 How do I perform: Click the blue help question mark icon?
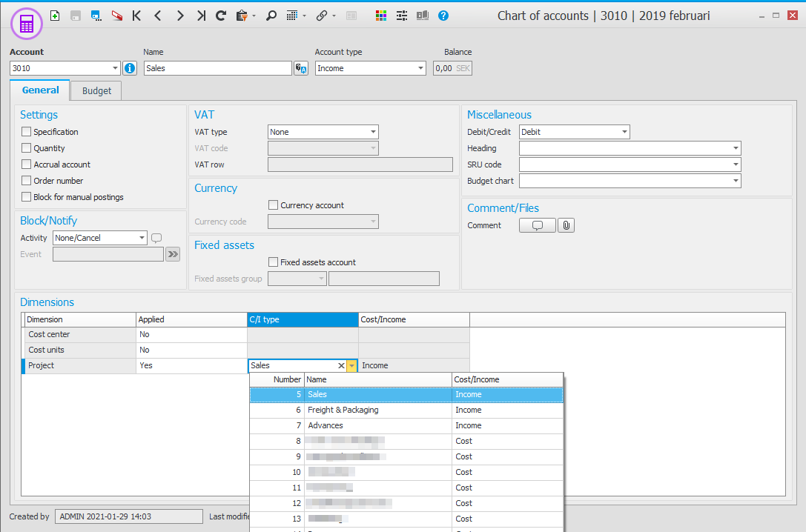click(443, 16)
